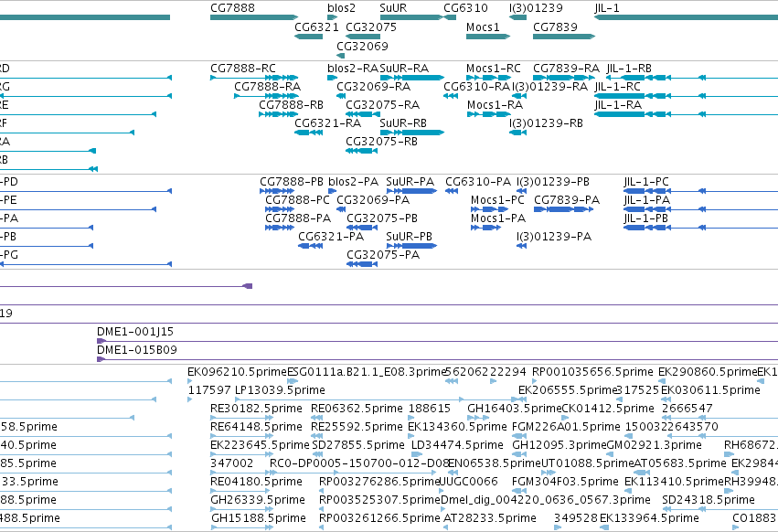
Task: Open protein CG6310-PA label
Action: (x=478, y=182)
